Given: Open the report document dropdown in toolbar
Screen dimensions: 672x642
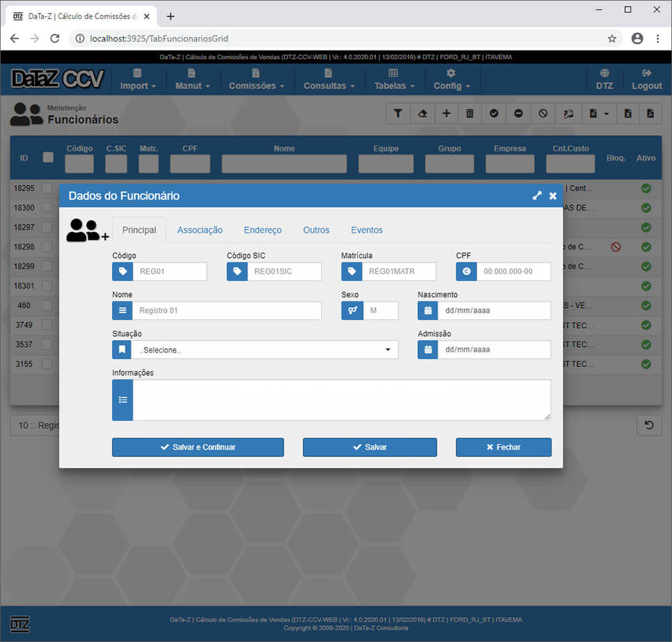Looking at the screenshot, I should point(598,114).
